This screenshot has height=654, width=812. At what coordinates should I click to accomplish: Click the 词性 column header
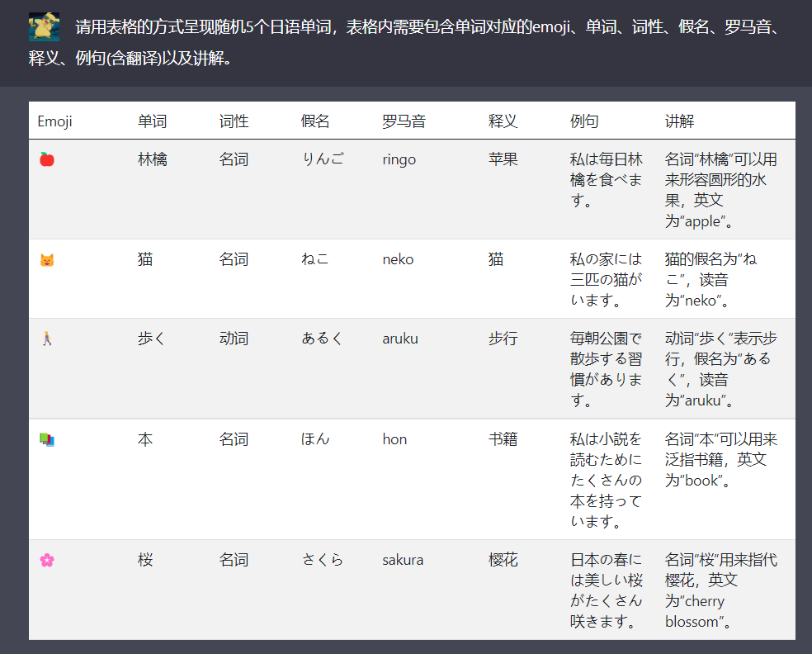pos(234,121)
